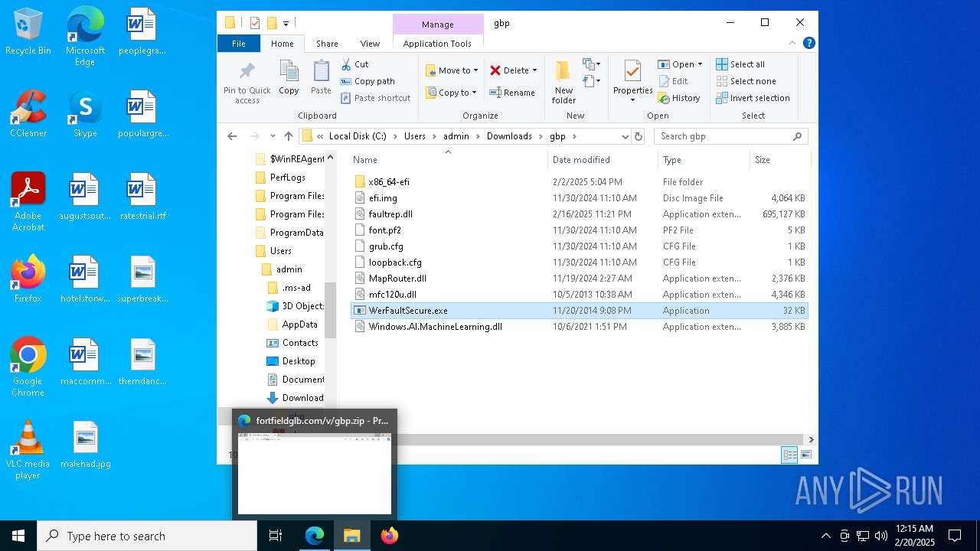Viewport: 980px width, 551px height.
Task: Click Firefox icon on taskbar
Action: [389, 536]
